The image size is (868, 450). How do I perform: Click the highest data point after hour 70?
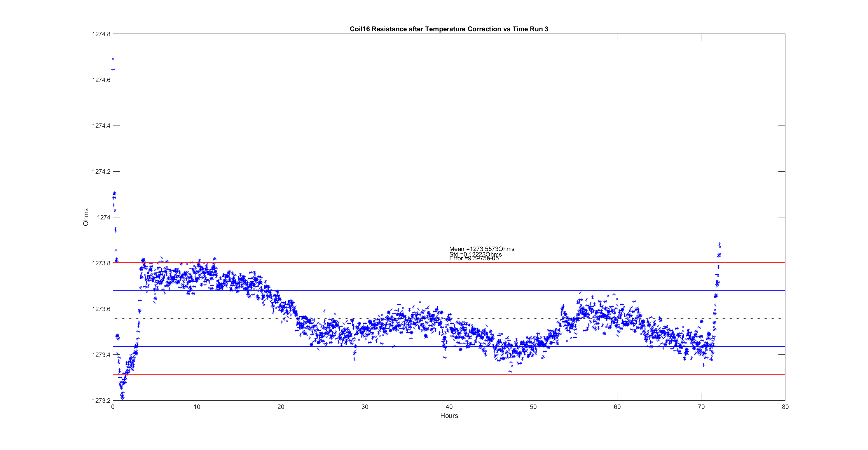(x=719, y=244)
